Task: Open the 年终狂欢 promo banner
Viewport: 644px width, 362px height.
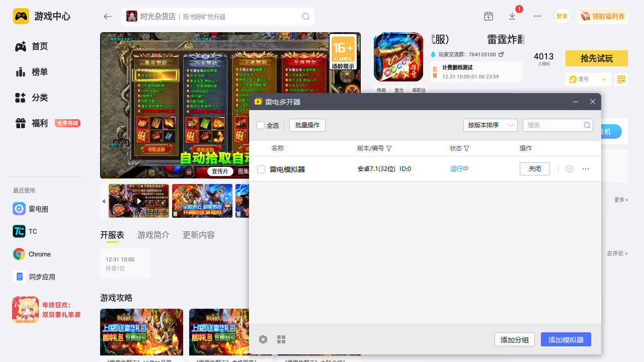Action: pyautogui.click(x=47, y=310)
